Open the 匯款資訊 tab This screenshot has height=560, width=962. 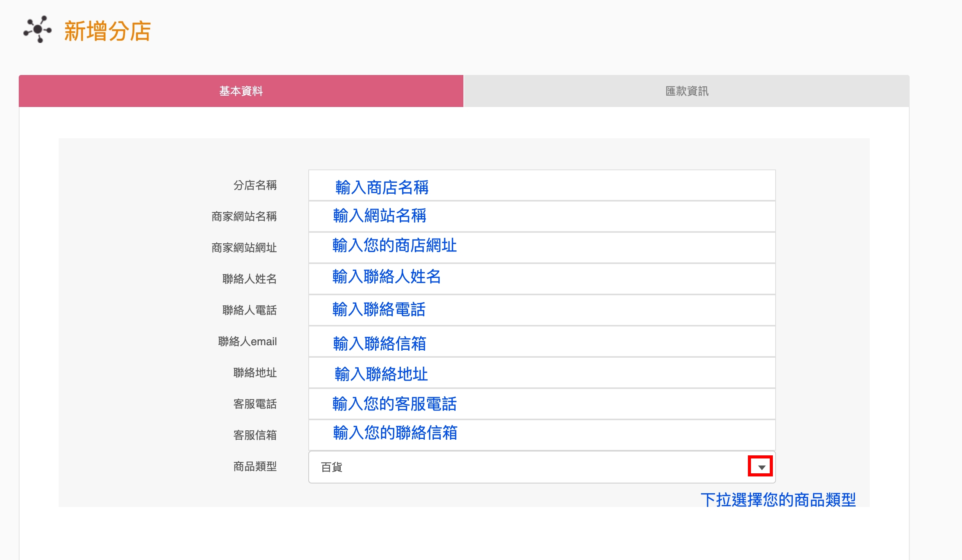point(687,91)
